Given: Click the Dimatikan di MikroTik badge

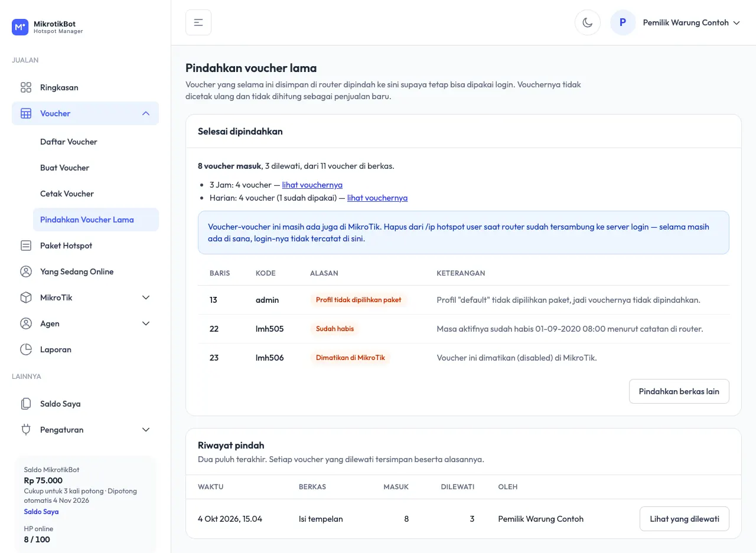Looking at the screenshot, I should click(x=350, y=358).
